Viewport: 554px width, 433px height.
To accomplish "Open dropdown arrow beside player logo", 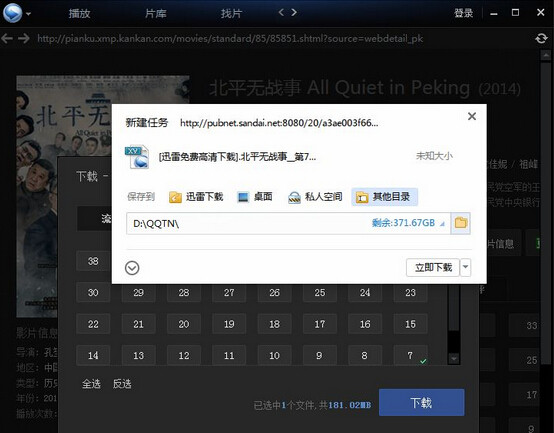I will (28, 14).
